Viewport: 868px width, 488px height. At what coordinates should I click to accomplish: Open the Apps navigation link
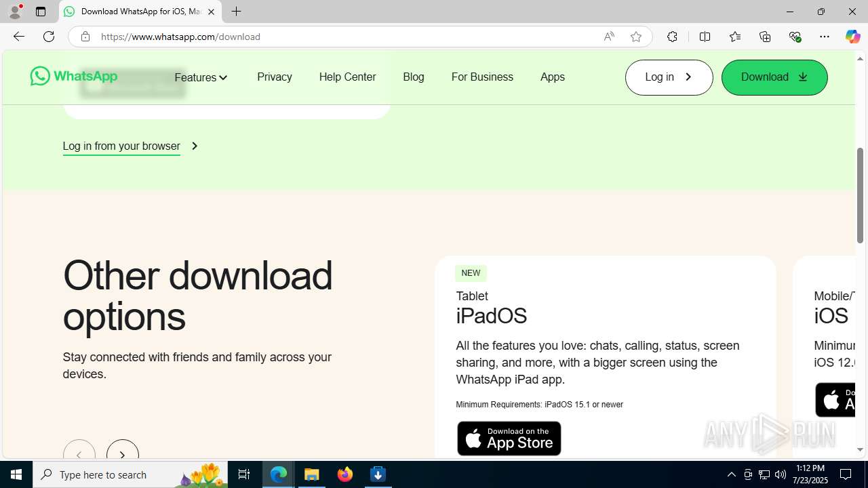[x=553, y=77]
